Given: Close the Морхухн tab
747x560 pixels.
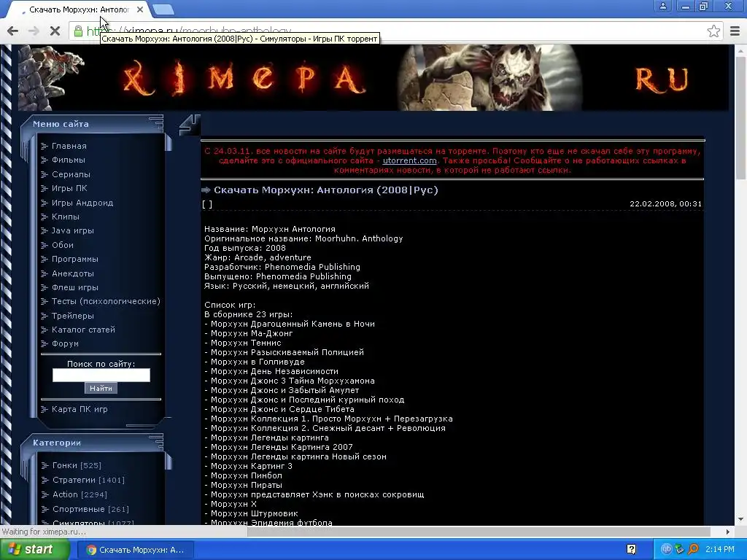Looking at the screenshot, I should [140, 9].
